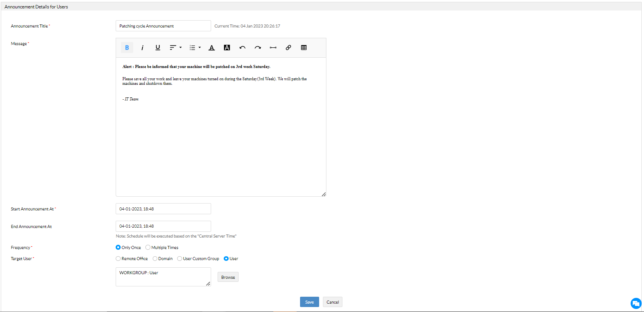Save the announcement
The height and width of the screenshot is (312, 644).
[x=310, y=302]
